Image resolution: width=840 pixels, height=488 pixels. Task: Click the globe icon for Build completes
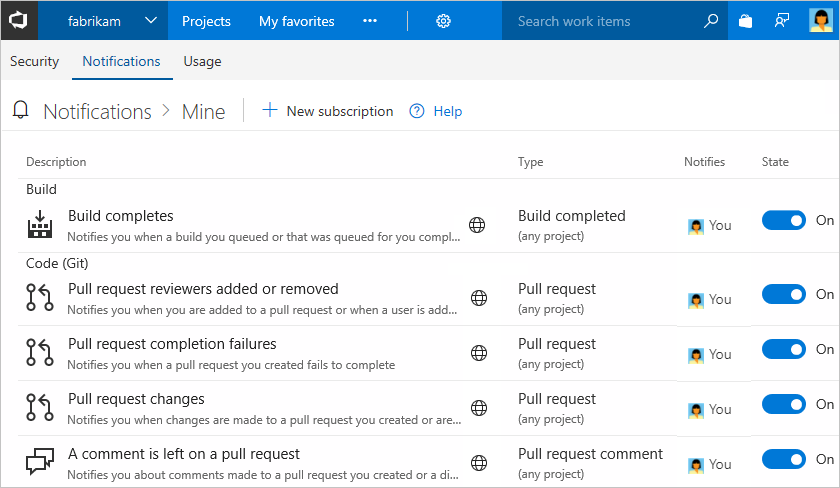point(478,225)
